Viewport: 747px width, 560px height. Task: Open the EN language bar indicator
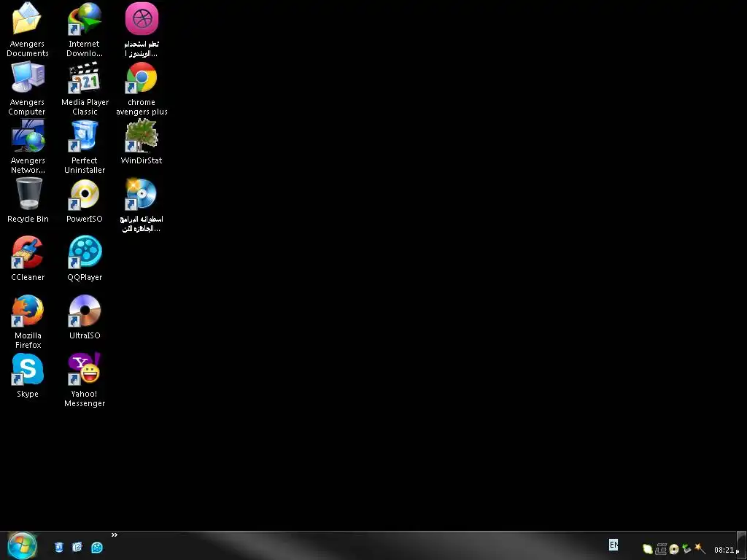click(614, 544)
